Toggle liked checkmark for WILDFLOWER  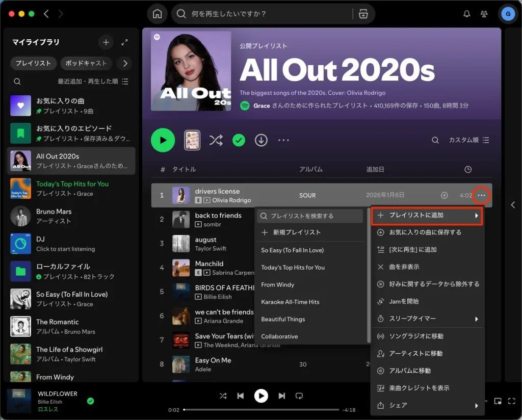90,401
